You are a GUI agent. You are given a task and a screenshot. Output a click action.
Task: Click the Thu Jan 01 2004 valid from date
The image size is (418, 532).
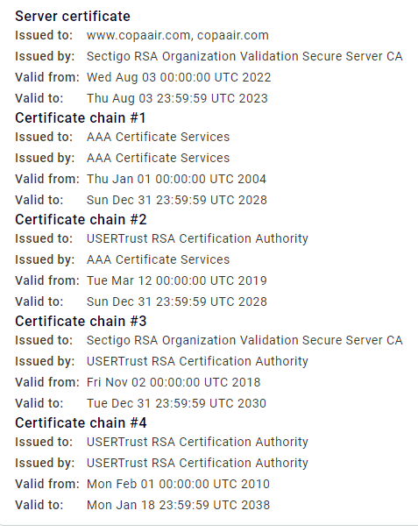(x=176, y=179)
